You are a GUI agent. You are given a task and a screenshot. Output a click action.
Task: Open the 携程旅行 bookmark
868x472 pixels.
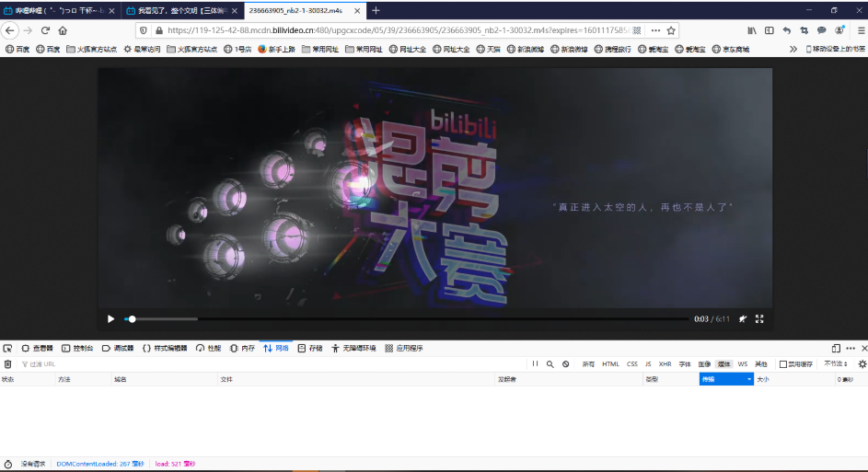coord(613,50)
